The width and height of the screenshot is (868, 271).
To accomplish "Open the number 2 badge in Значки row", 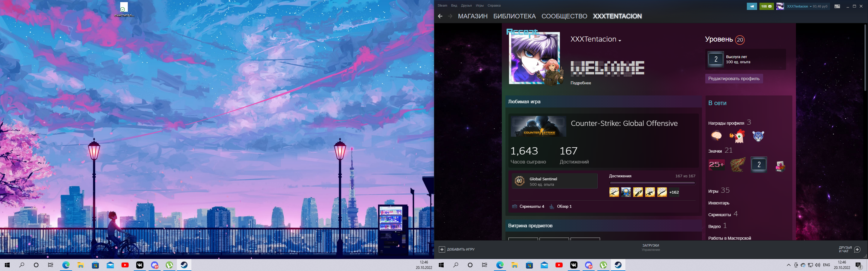I will coord(759,165).
